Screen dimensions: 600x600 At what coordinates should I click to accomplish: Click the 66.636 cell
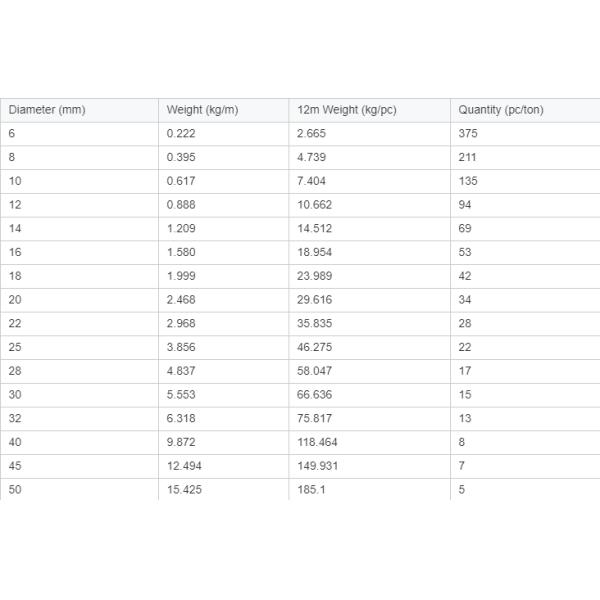pyautogui.click(x=315, y=395)
